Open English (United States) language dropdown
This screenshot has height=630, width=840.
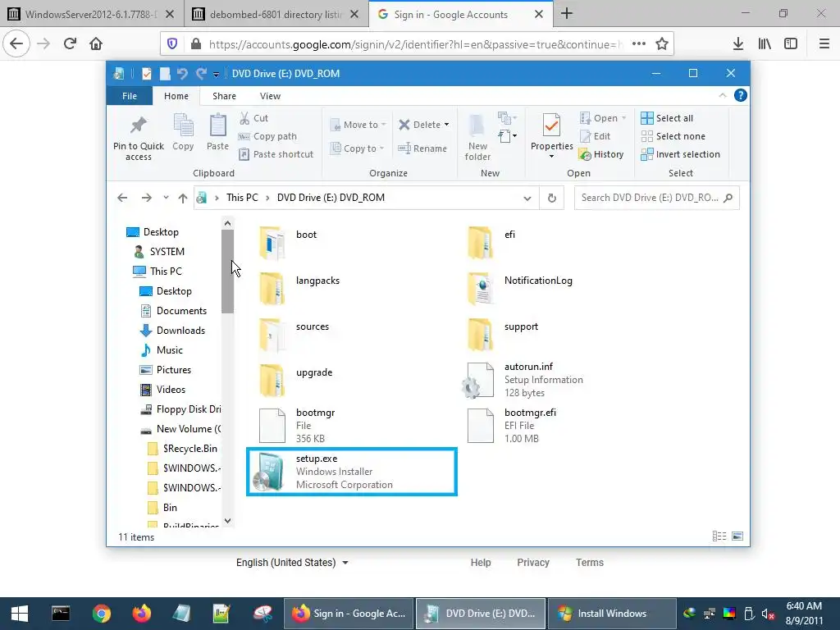click(x=292, y=563)
